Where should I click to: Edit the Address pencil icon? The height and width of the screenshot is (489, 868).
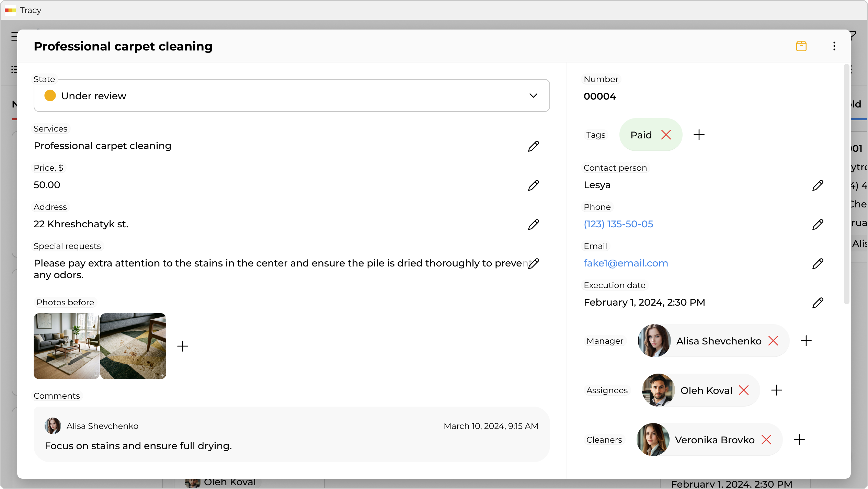point(533,225)
